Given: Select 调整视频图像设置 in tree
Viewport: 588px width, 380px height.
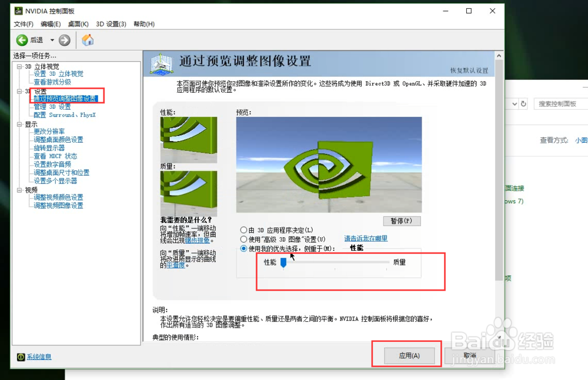Looking at the screenshot, I should 58,206.
